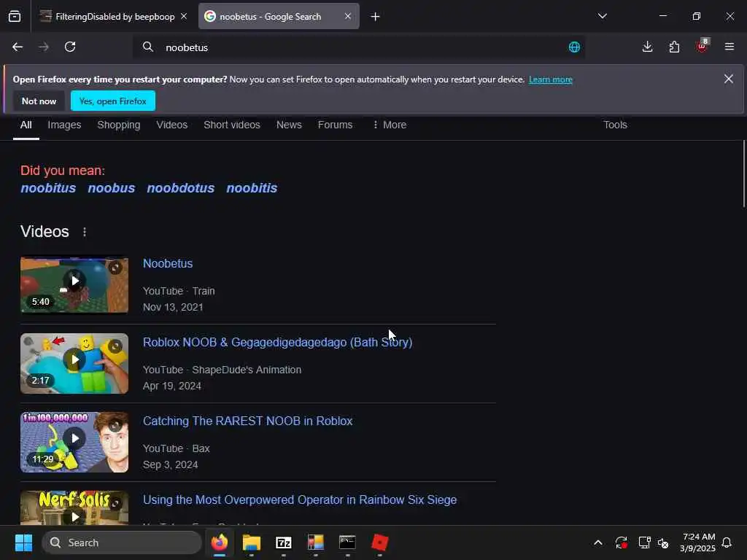Open the Firefox hamburger menu
747x560 pixels.
click(729, 47)
